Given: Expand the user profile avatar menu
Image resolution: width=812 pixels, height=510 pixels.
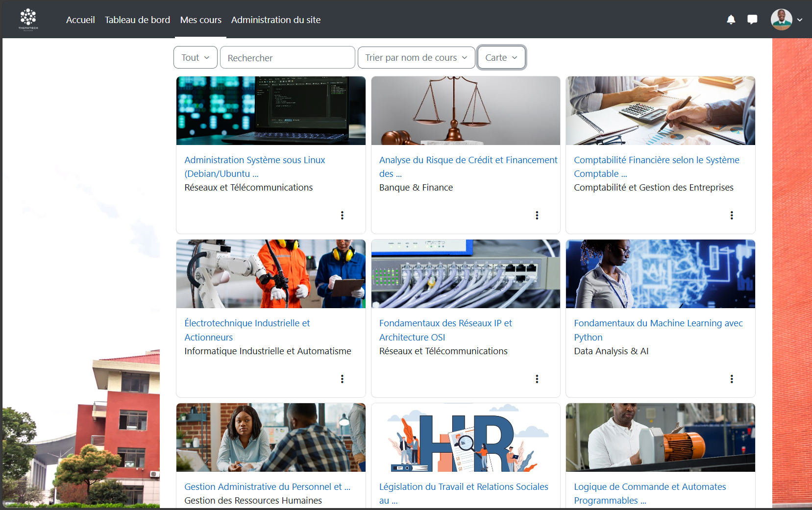Looking at the screenshot, I should pyautogui.click(x=786, y=20).
